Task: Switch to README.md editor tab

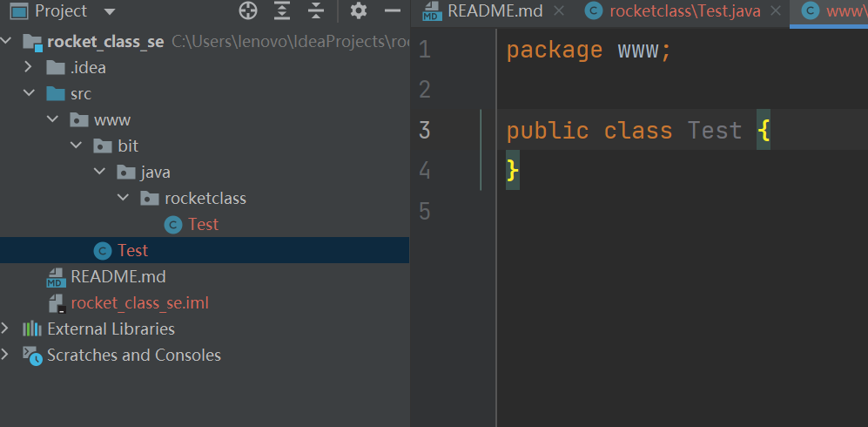Action: coord(495,10)
